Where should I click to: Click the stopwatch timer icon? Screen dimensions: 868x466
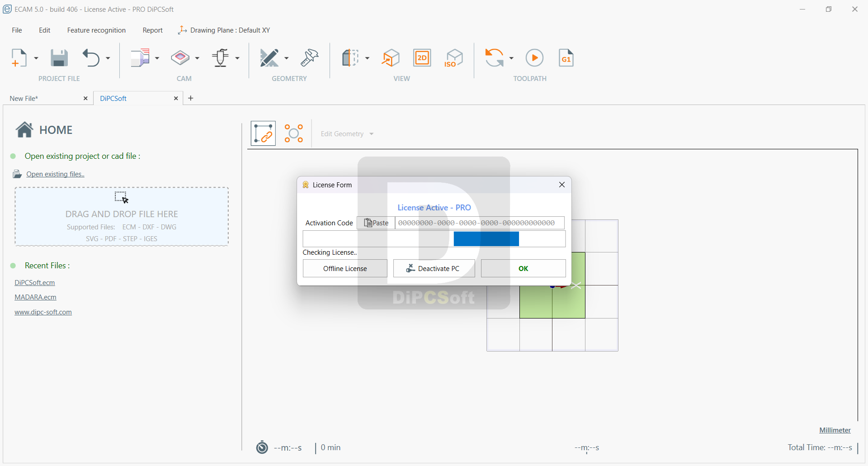(262, 447)
